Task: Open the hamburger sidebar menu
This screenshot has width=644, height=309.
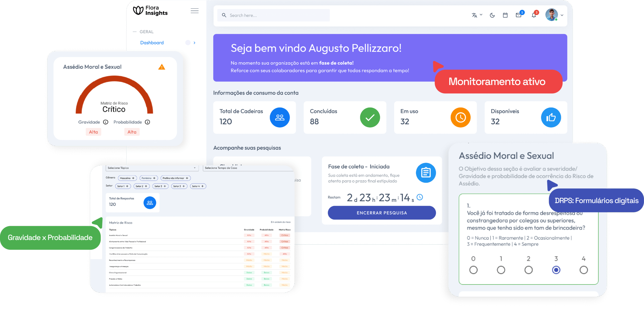Action: [194, 11]
